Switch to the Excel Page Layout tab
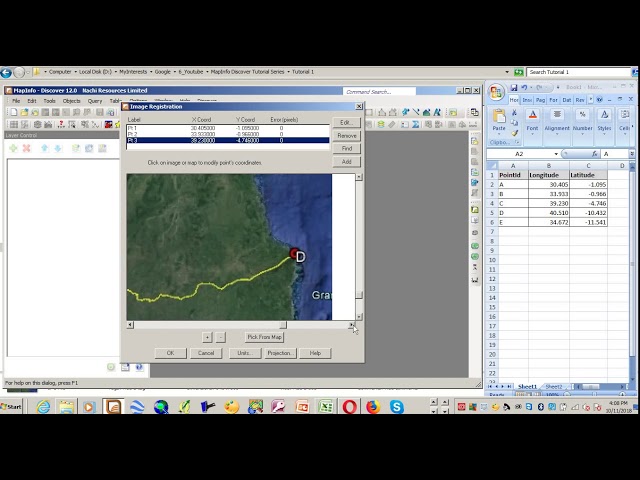Viewport: 640px width, 480px height. [540, 100]
